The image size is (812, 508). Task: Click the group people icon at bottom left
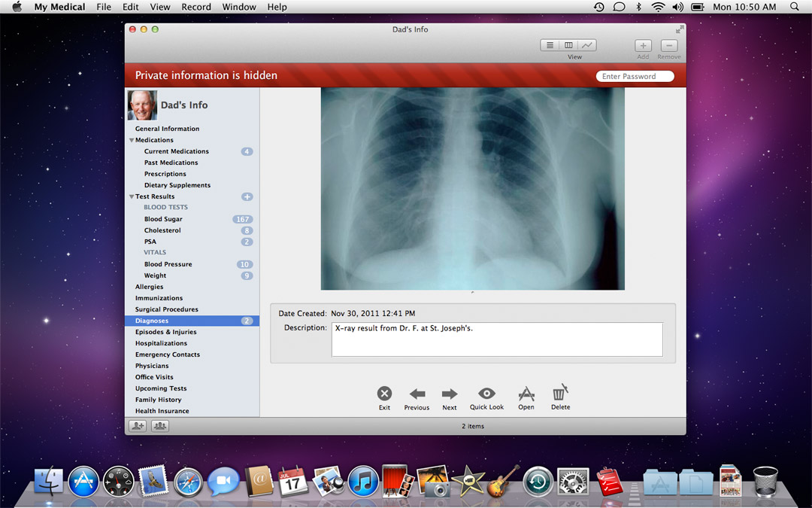tap(160, 426)
